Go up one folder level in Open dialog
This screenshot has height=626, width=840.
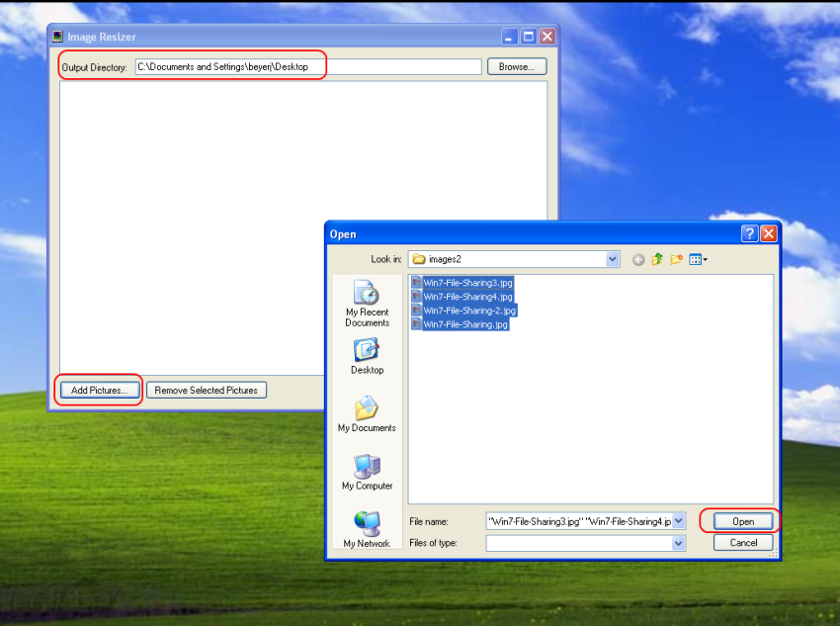coord(657,259)
